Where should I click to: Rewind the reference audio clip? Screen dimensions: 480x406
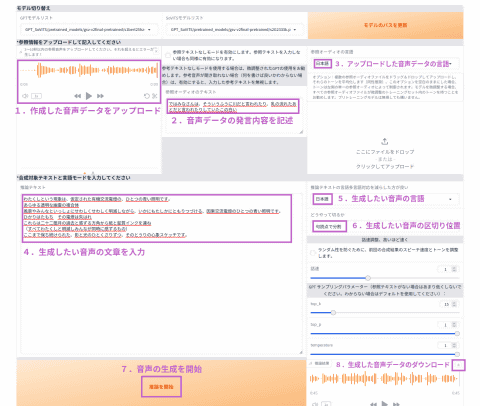(x=78, y=96)
